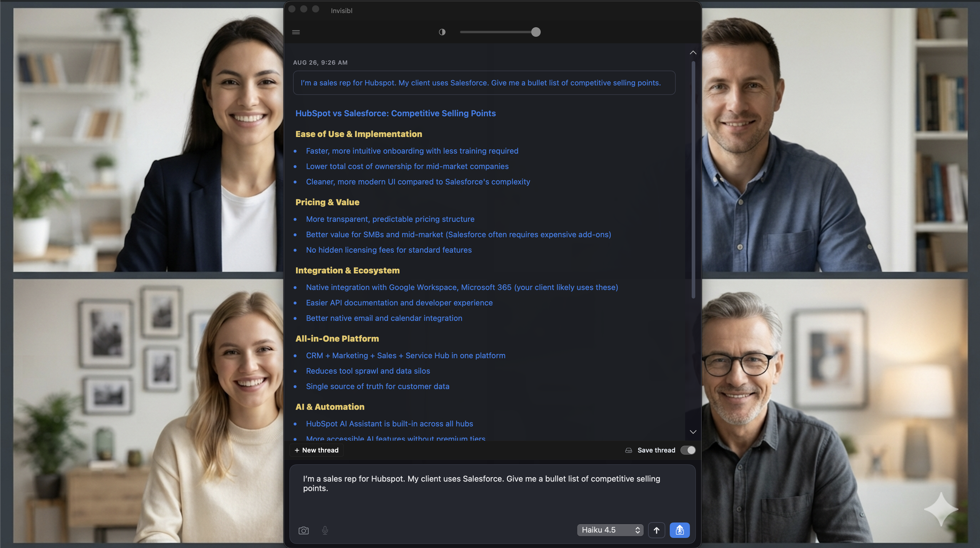Click the sent user message bubble
This screenshot has height=548, width=980.
(484, 83)
